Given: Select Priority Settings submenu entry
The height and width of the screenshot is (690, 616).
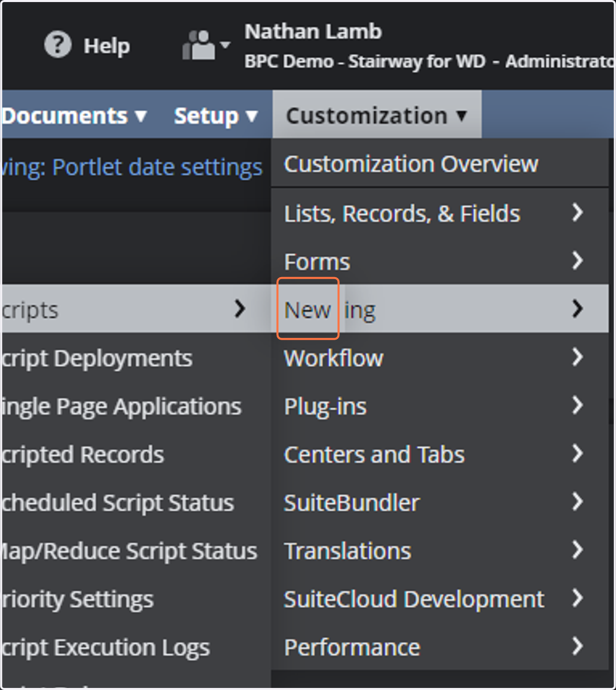Looking at the screenshot, I should 137,599.
